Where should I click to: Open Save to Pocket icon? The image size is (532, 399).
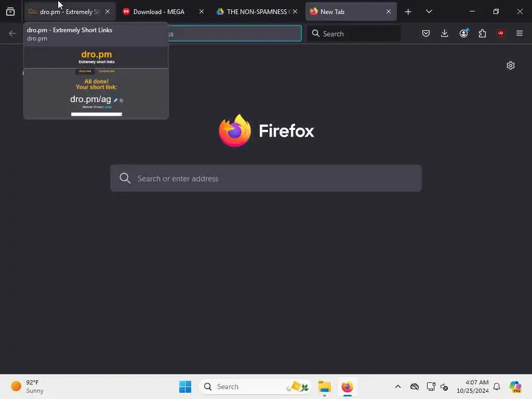click(426, 33)
